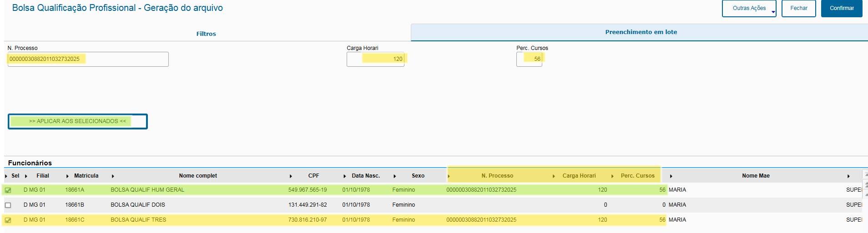Click the Fechar button
The height and width of the screenshot is (233, 868).
coord(798,8)
